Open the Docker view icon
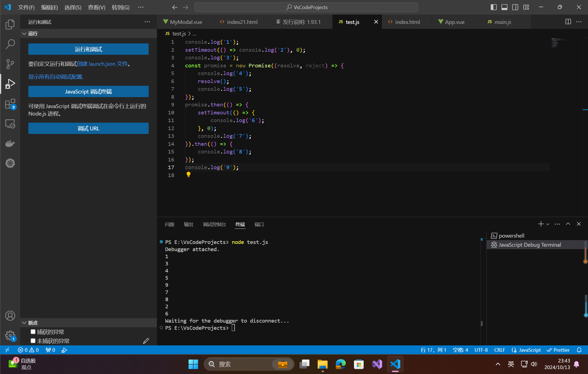 10,143
